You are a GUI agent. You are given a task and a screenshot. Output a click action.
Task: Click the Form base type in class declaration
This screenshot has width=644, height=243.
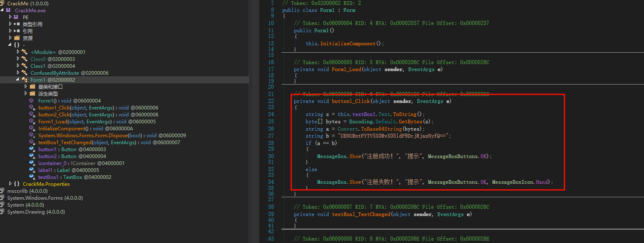tap(349, 10)
